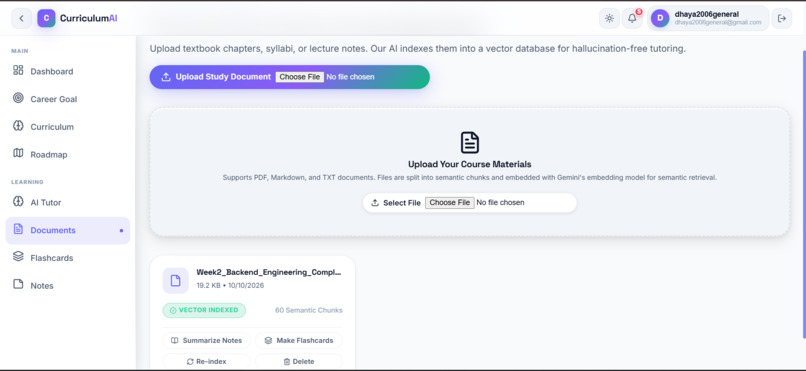Viewport: 806px width, 371px height.
Task: Click the purple CurriculumAI logo icon
Action: pyautogui.click(x=46, y=18)
